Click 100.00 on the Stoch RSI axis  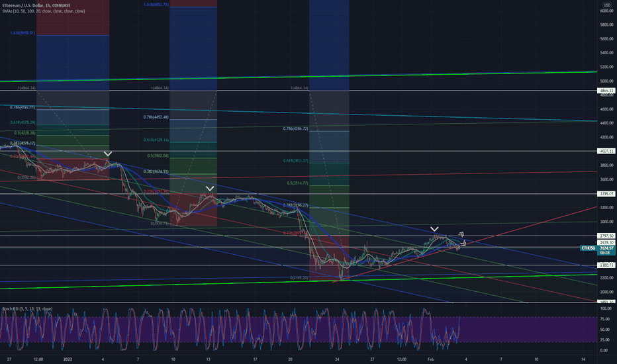[606, 309]
